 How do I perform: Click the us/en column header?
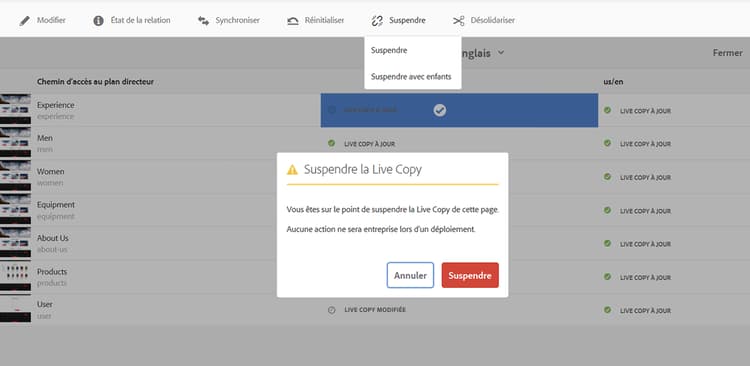click(x=613, y=82)
